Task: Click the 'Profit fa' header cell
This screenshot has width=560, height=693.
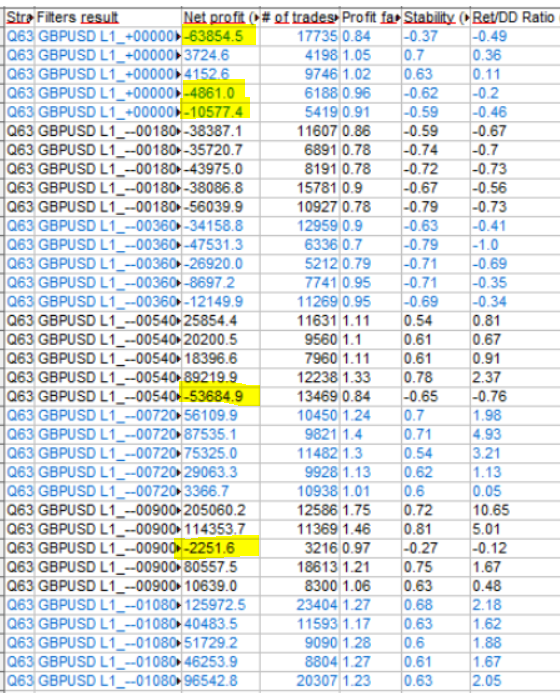Action: pyautogui.click(x=370, y=18)
